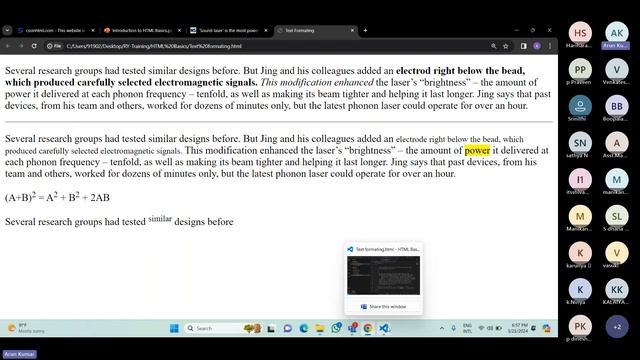Close the csshtml.com tab

point(93,30)
